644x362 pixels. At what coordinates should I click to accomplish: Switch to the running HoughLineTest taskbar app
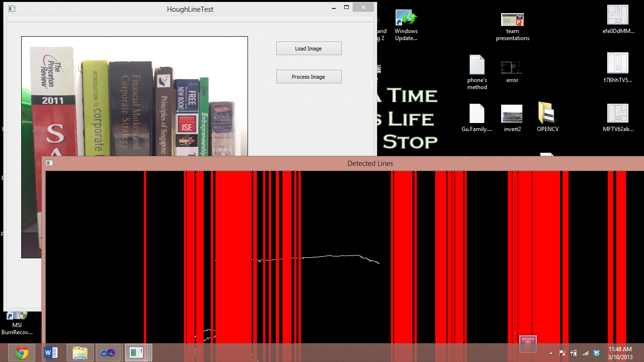137,353
